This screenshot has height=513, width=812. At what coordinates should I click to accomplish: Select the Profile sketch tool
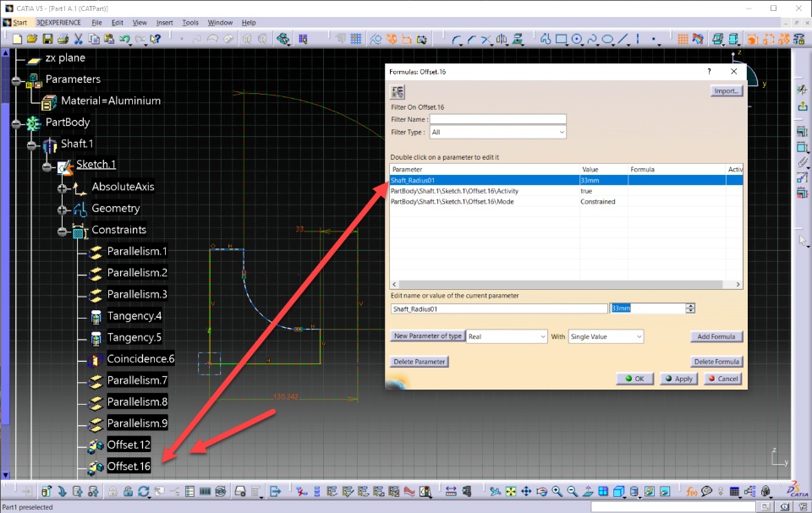pos(546,40)
